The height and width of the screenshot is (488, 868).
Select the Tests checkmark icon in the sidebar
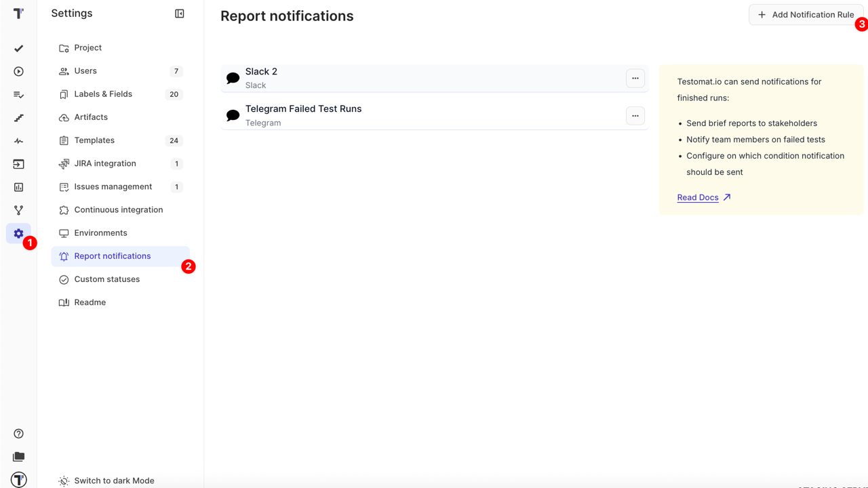(x=18, y=48)
